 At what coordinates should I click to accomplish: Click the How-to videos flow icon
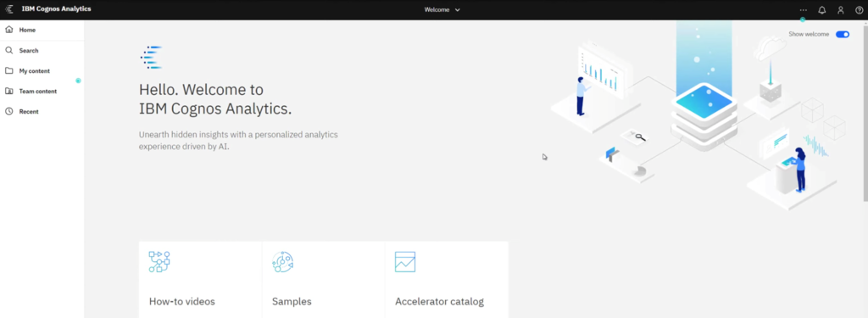(159, 261)
